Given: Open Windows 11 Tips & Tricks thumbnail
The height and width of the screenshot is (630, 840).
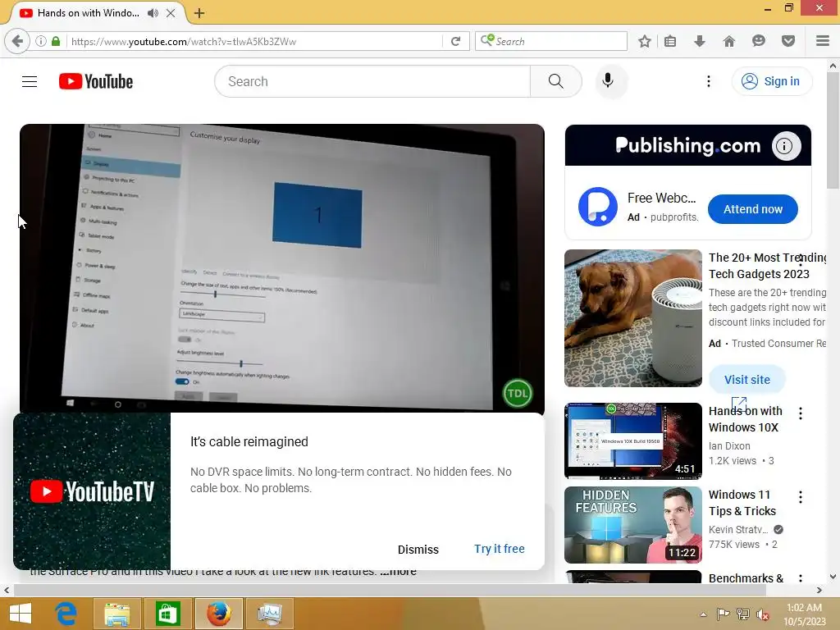Looking at the screenshot, I should click(633, 525).
